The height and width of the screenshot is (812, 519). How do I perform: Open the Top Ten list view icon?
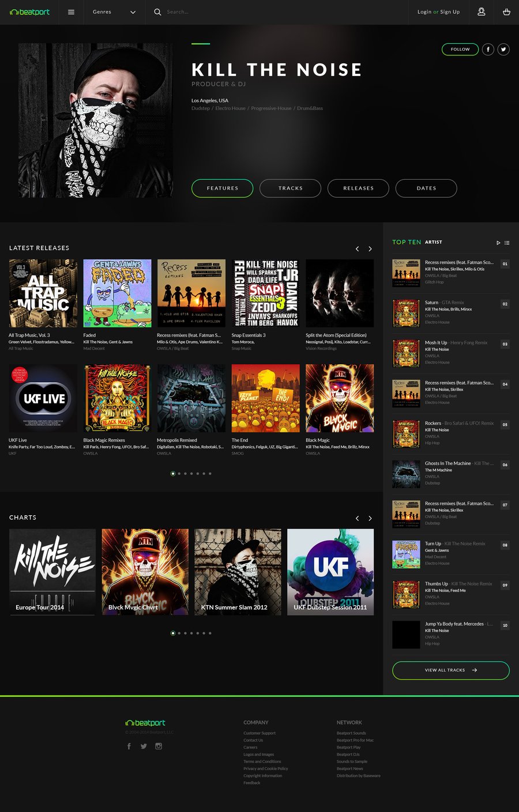click(507, 243)
